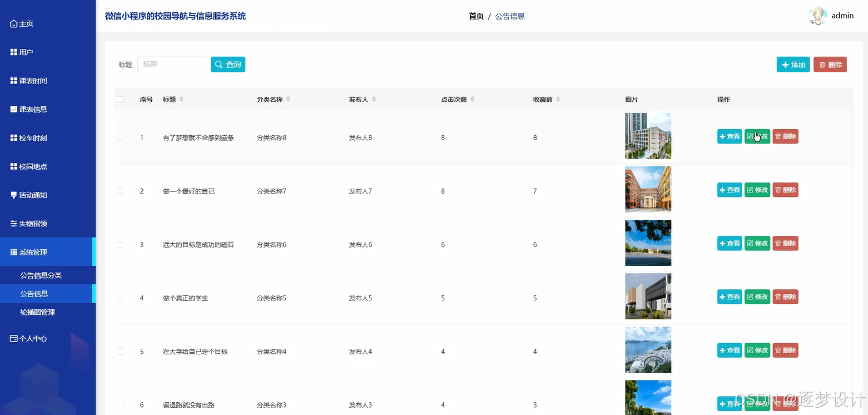Screen dimensions: 868x415
Task: Click the 标题 search input field
Action: [172, 65]
